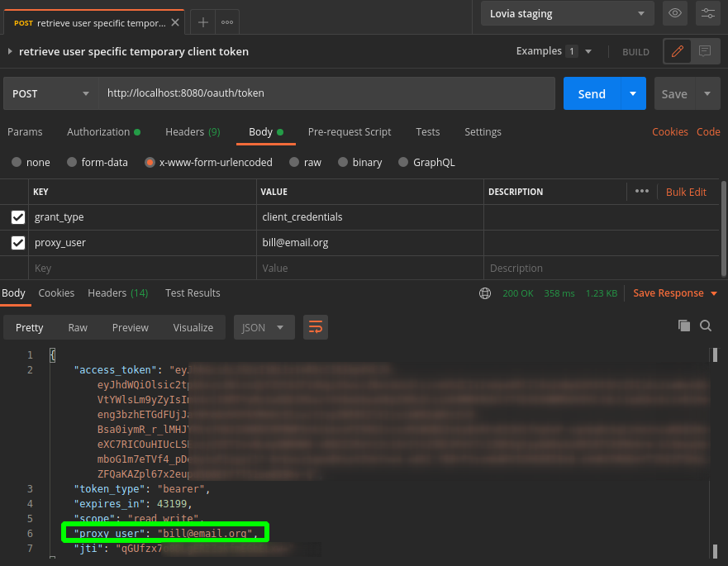Select x-www-form-urlencoded radio option

point(150,162)
